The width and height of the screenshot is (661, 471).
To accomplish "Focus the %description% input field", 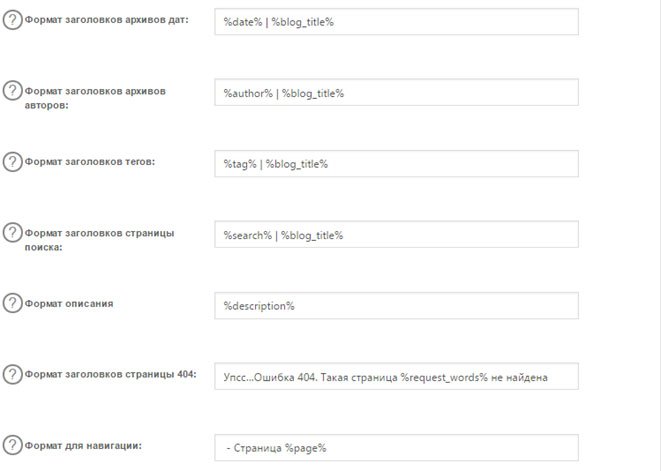I will click(x=396, y=306).
